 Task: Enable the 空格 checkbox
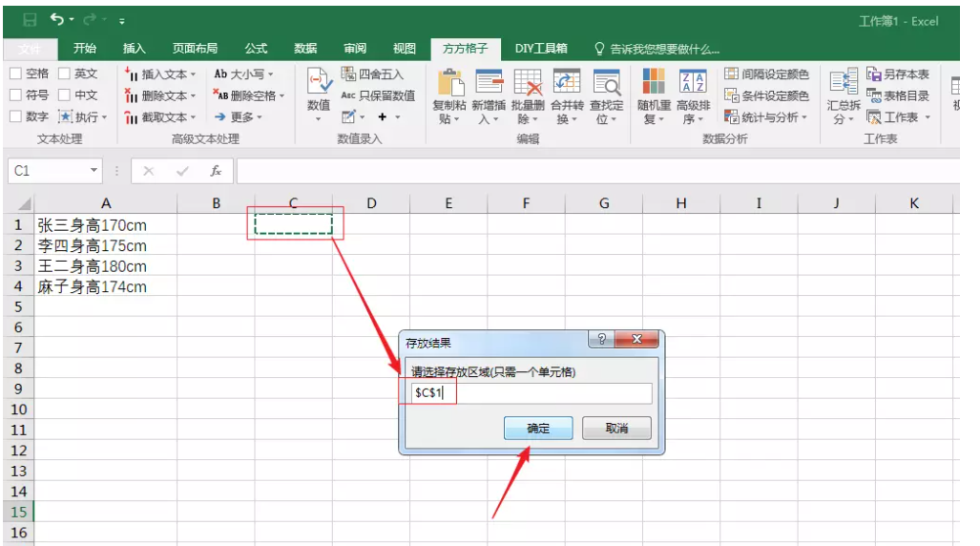15,73
